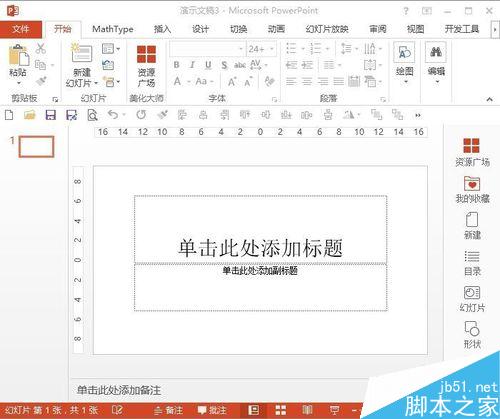This screenshot has width=500, height=419.
Task: Open My Favorites in side panel
Action: [472, 189]
